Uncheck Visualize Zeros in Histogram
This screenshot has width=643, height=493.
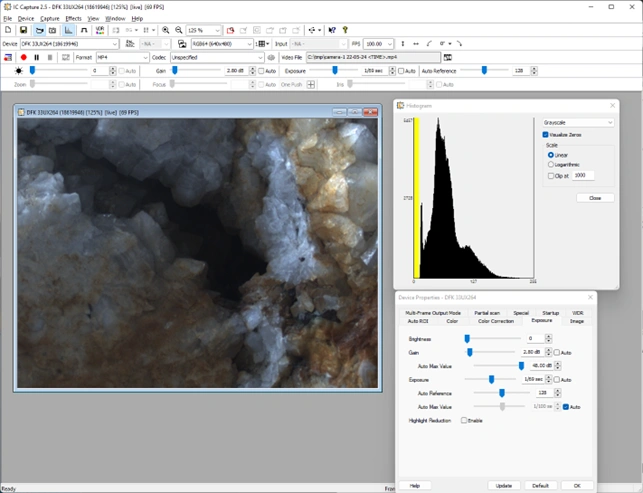[x=545, y=134]
